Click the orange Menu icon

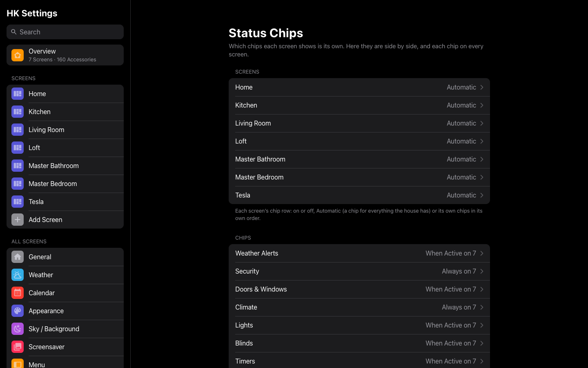click(x=18, y=364)
